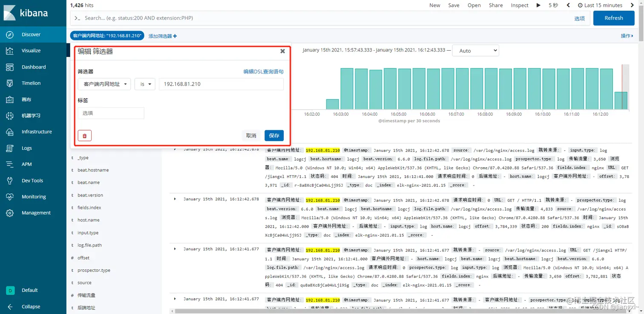Open Timelion icon in sidebar
This screenshot has width=644, height=314.
click(10, 83)
